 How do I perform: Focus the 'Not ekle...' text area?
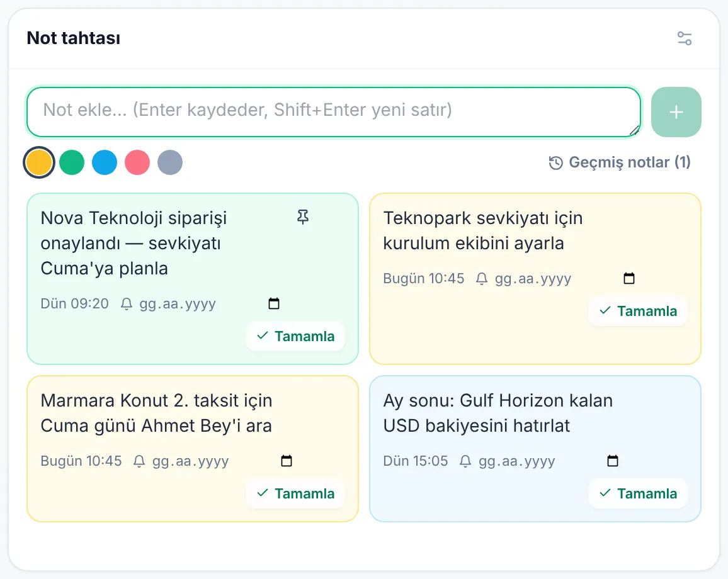[x=334, y=112]
